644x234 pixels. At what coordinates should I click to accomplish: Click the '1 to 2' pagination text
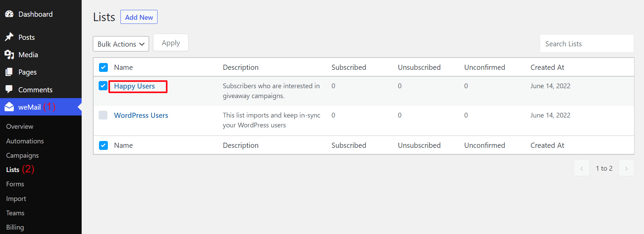(604, 168)
